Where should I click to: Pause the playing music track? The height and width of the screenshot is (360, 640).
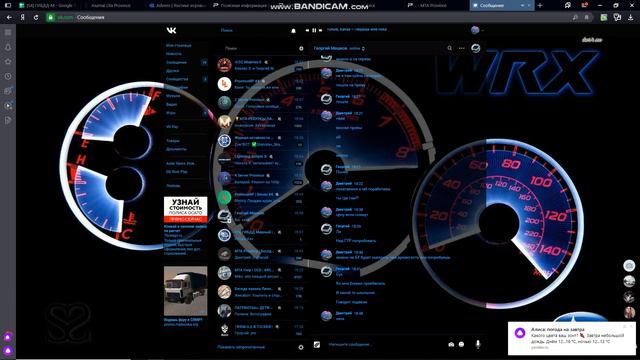point(314,30)
